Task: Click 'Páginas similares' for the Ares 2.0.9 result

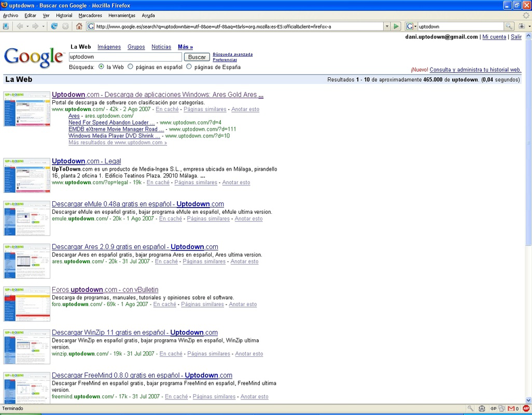Action: 204,261
